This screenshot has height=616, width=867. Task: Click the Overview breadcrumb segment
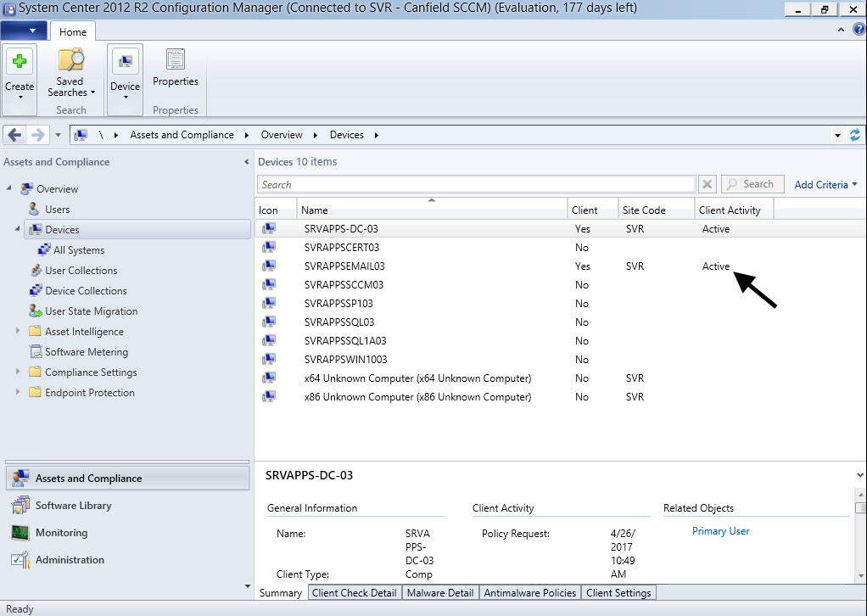click(x=282, y=135)
